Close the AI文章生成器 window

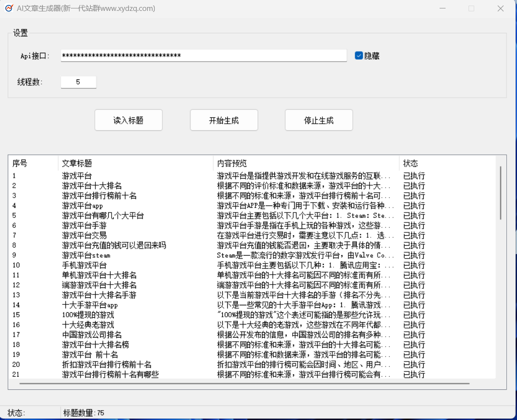tap(501, 8)
